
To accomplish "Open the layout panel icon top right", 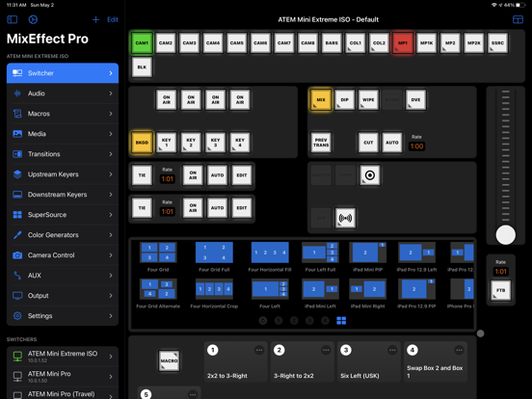I will [x=518, y=19].
